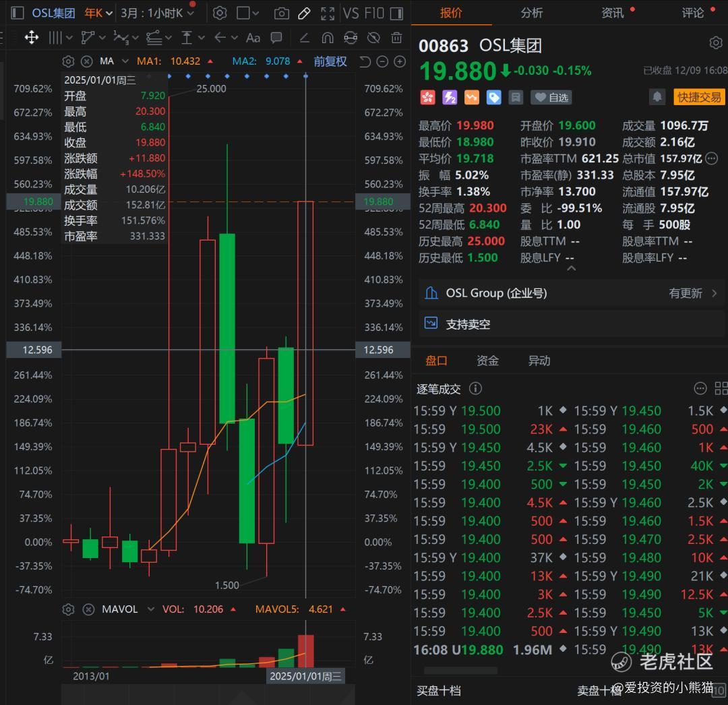Switch to the 报价 tab
The image size is (728, 705).
tap(451, 13)
